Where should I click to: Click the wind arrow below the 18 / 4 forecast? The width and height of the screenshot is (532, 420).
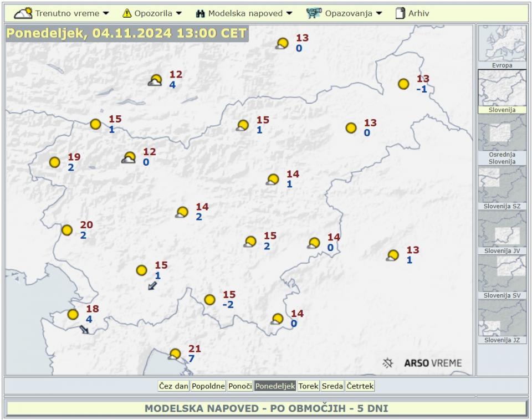point(84,330)
